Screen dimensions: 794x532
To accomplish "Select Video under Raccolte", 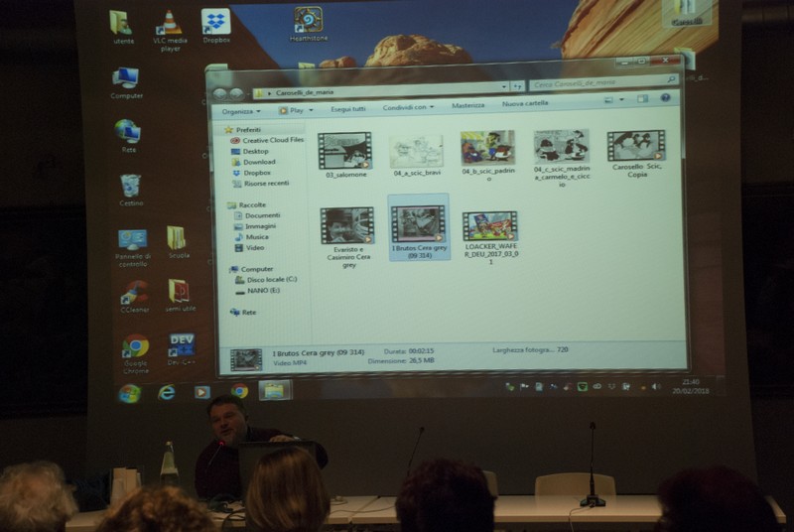I will point(250,247).
